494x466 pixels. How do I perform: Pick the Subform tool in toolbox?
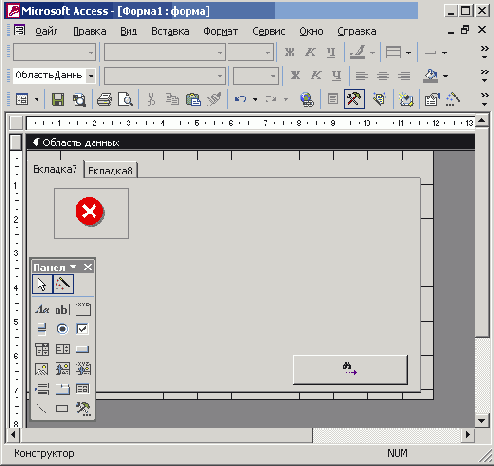83,389
